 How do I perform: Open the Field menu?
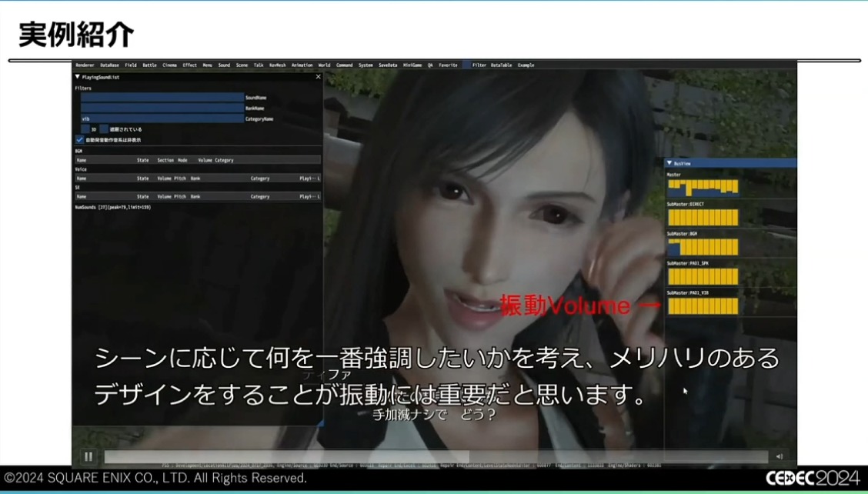(131, 65)
